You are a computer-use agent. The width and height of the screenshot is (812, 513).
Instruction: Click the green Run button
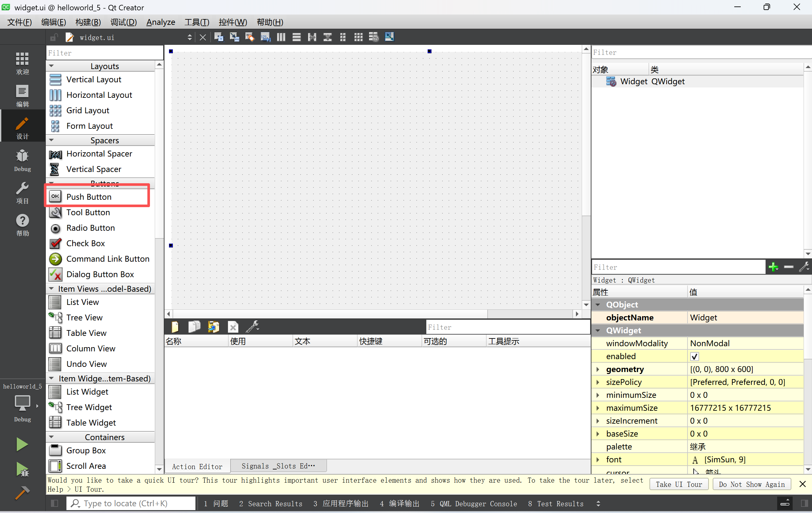[x=22, y=445]
